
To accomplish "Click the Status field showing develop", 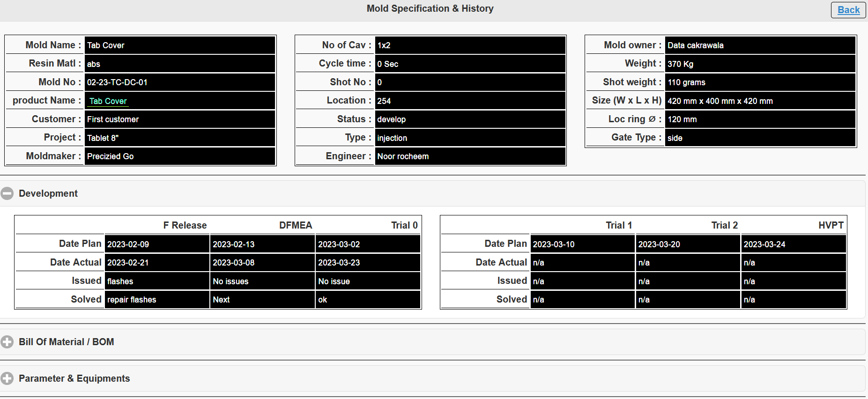I will (x=392, y=119).
